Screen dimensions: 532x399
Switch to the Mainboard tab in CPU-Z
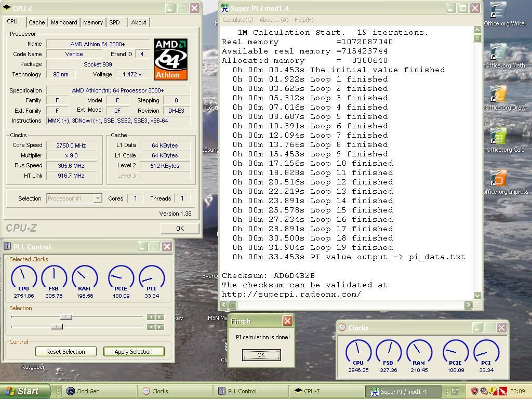[64, 22]
